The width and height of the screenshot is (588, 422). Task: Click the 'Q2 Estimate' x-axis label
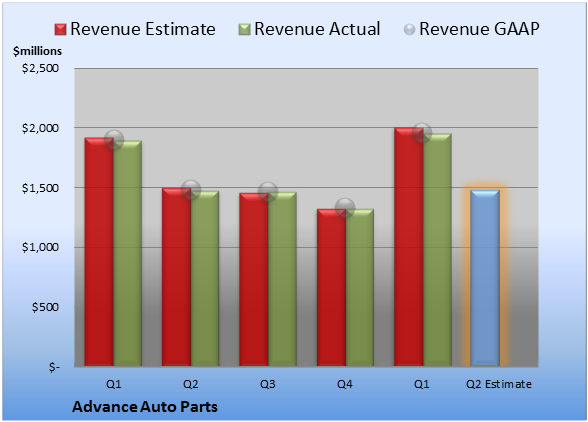pos(499,384)
